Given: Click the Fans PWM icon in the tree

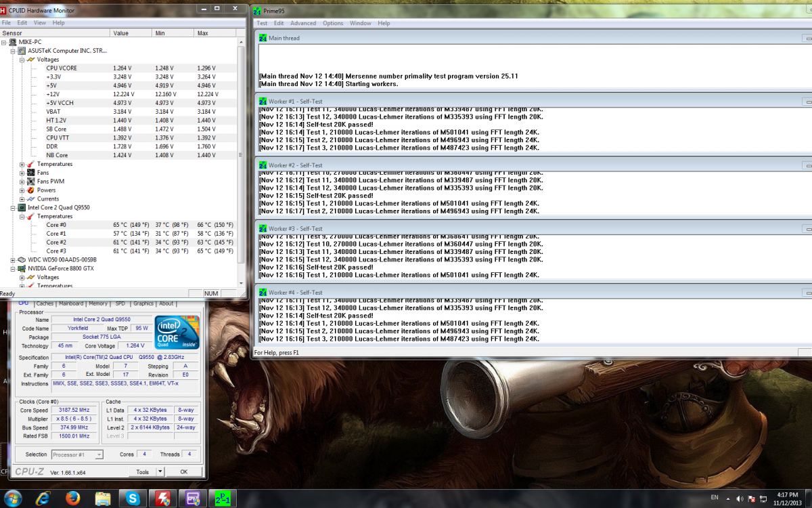Looking at the screenshot, I should (x=31, y=182).
